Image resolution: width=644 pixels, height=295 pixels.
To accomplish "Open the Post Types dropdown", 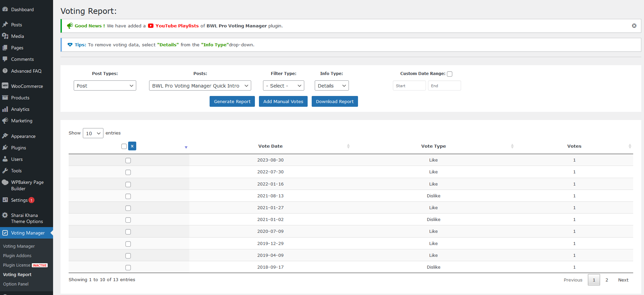I will click(105, 85).
